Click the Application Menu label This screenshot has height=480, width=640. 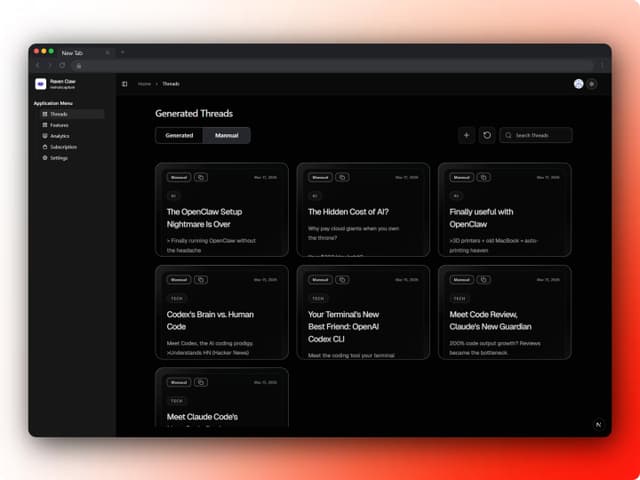[x=53, y=103]
